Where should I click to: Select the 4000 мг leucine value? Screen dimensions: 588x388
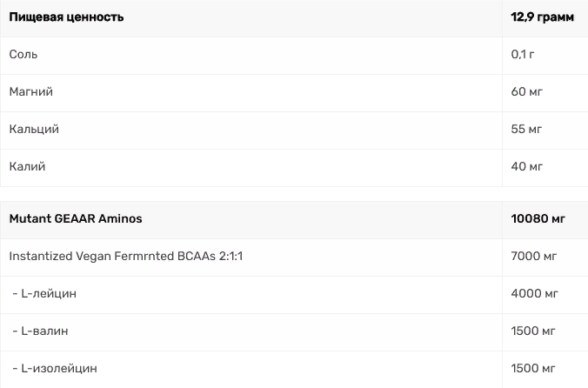pos(534,293)
